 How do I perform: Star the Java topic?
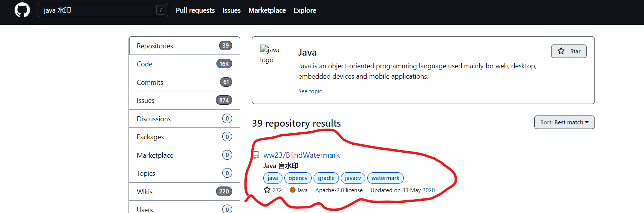click(569, 51)
